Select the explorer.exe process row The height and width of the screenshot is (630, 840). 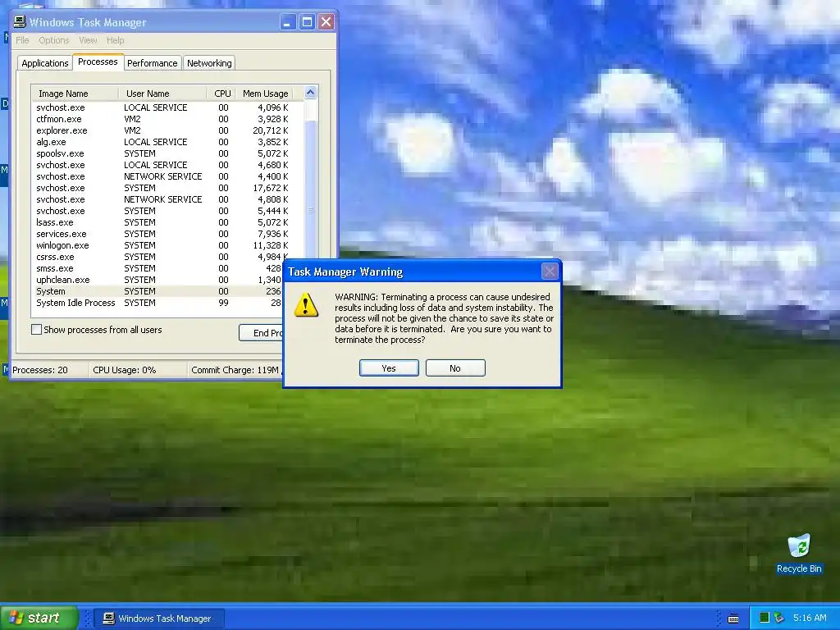coord(167,130)
